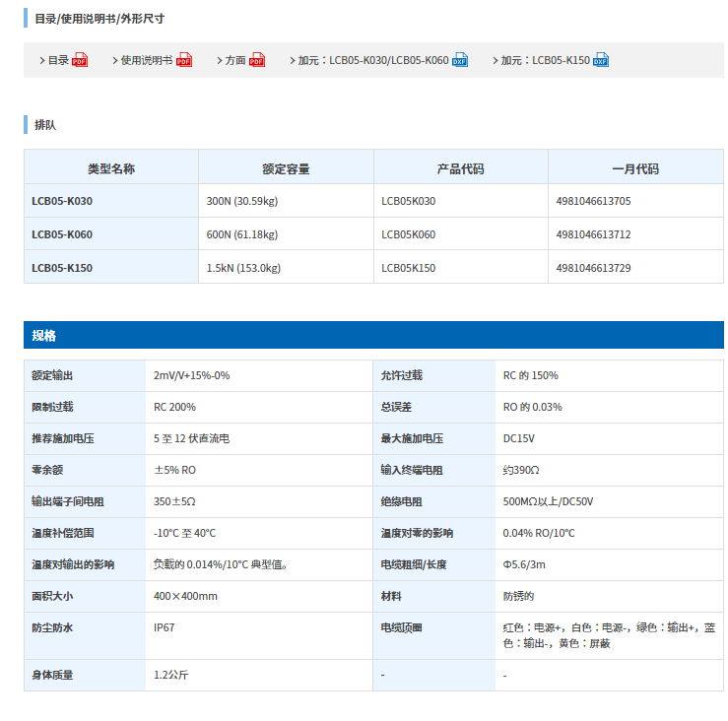Click the 限制过载 label
Screen dimensions: 728x721
click(x=52, y=407)
